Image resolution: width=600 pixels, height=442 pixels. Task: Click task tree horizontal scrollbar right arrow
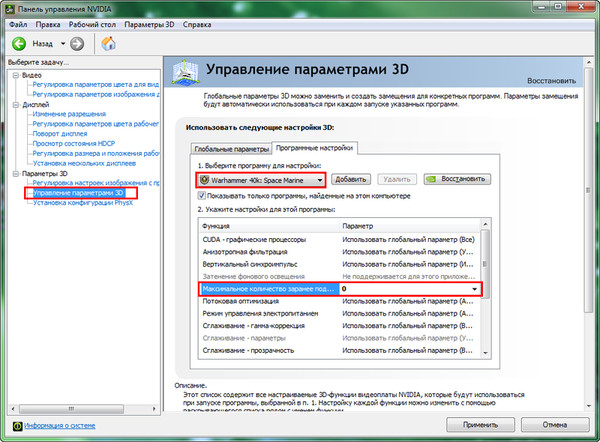tap(154, 409)
